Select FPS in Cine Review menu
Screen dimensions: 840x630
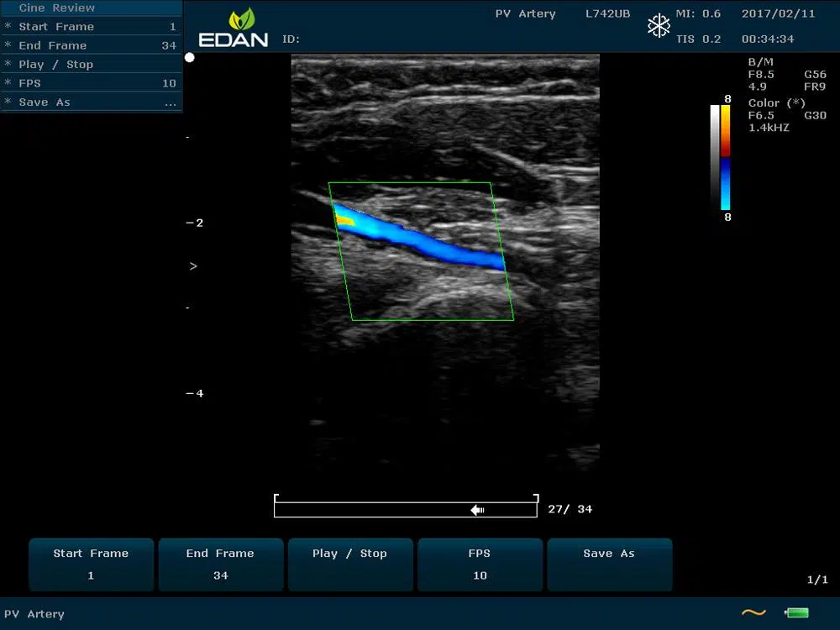point(91,83)
